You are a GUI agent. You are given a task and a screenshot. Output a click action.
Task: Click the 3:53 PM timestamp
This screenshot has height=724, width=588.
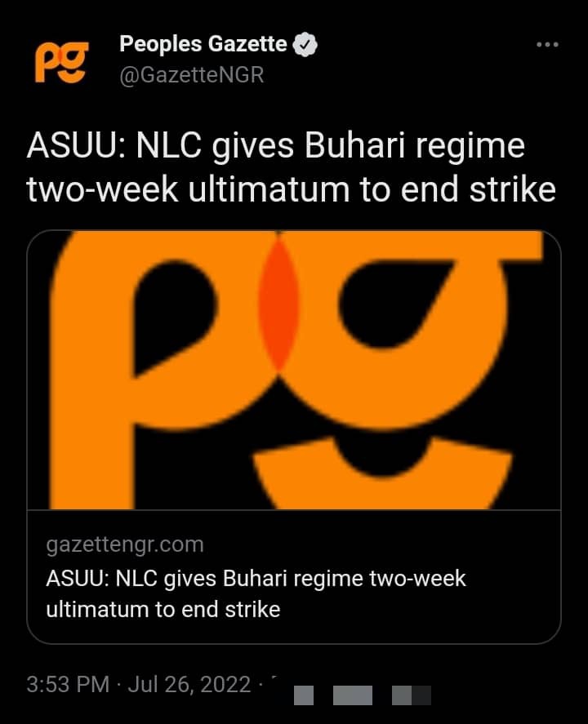(x=68, y=684)
